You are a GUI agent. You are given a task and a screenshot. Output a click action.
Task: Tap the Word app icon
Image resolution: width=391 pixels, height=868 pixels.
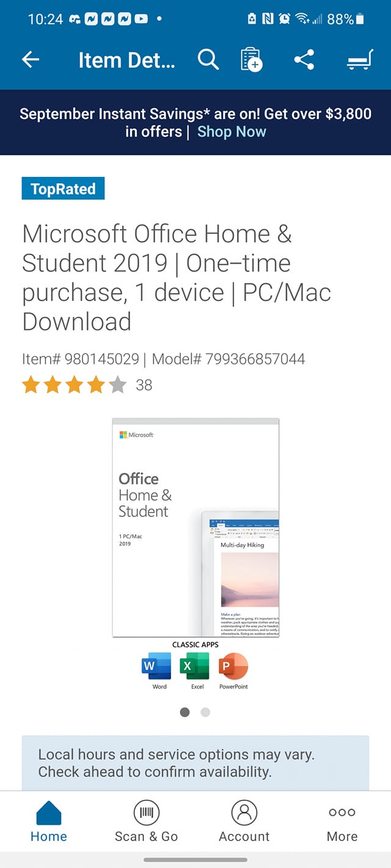tap(157, 666)
